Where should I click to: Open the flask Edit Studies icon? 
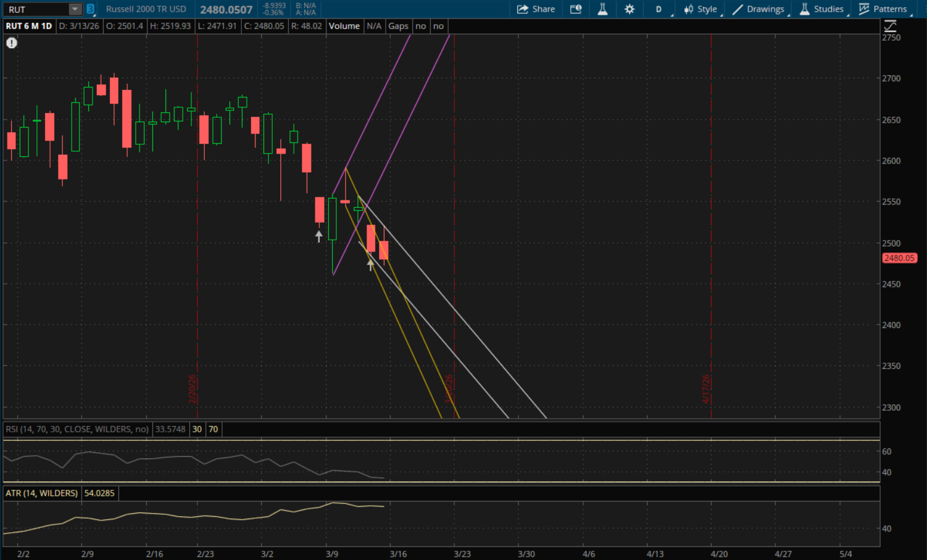602,9
